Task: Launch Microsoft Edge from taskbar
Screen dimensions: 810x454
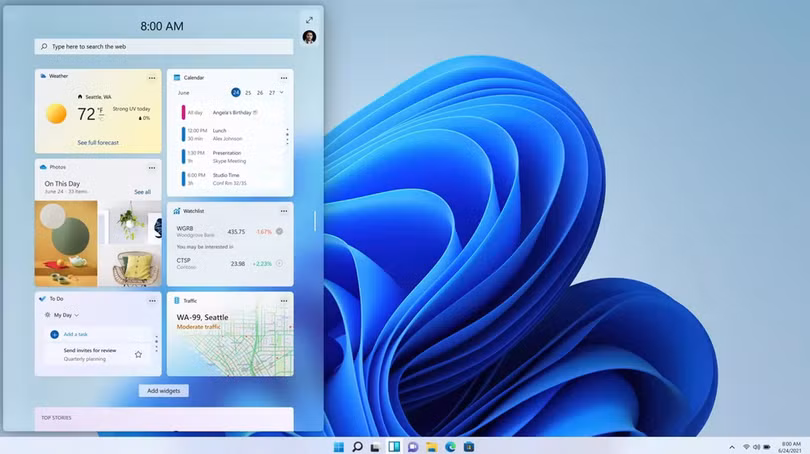Action: [450, 447]
